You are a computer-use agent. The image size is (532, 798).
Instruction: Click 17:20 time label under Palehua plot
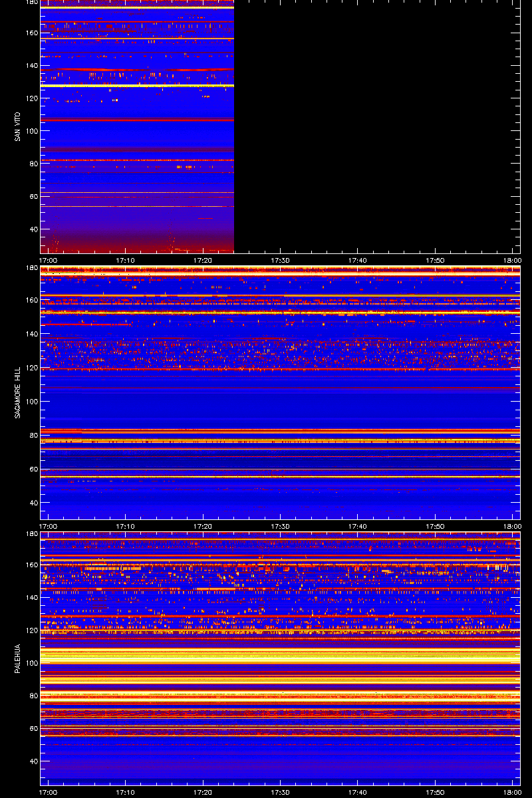[203, 792]
